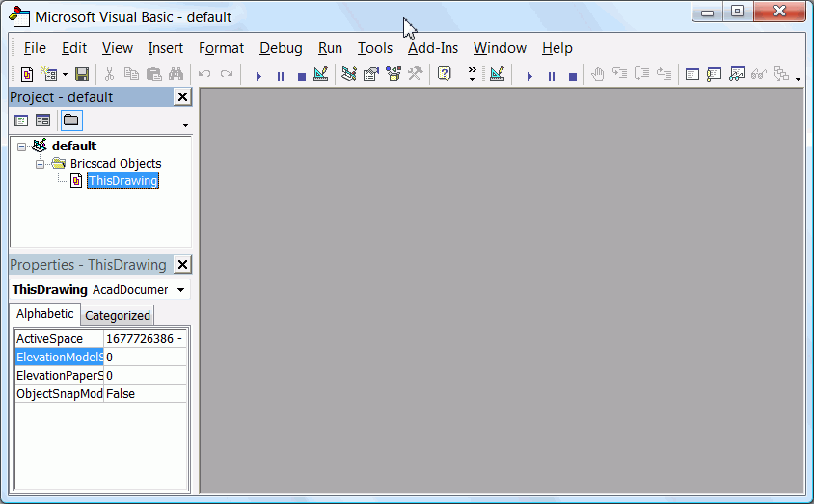Open the ThisDrawing object dropdown in Properties

180,290
